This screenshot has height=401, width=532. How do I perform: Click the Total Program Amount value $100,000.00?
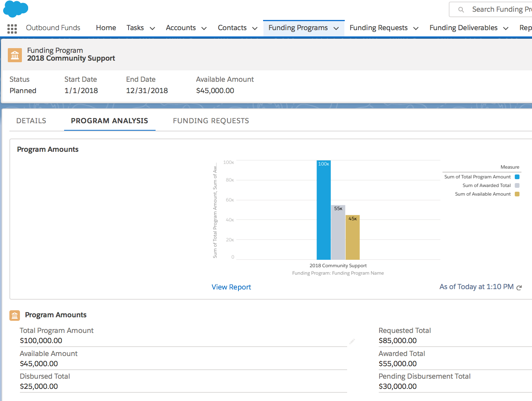[41, 341]
